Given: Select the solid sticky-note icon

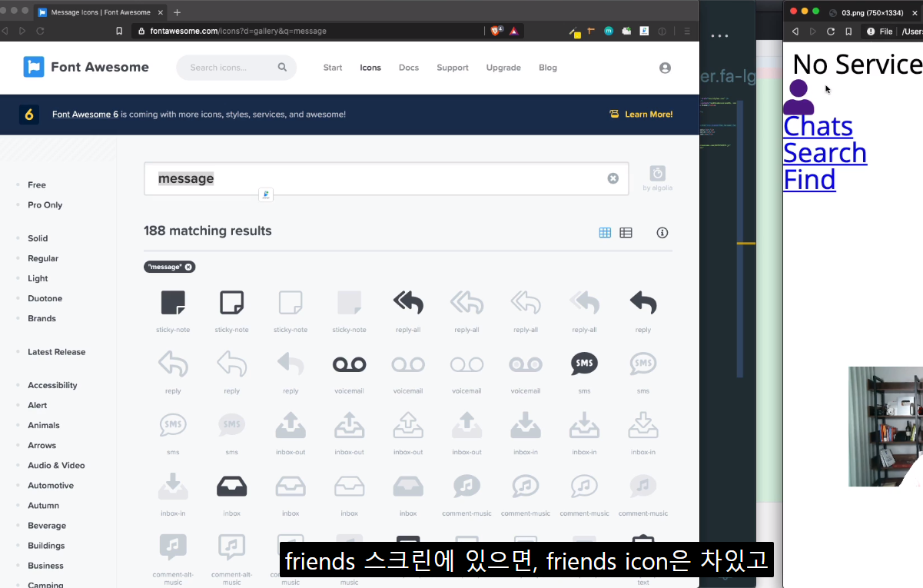Looking at the screenshot, I should pos(173,303).
